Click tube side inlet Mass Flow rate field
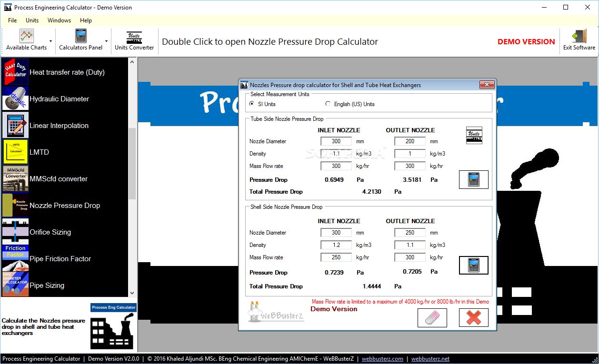The image size is (599, 364). coord(336,166)
